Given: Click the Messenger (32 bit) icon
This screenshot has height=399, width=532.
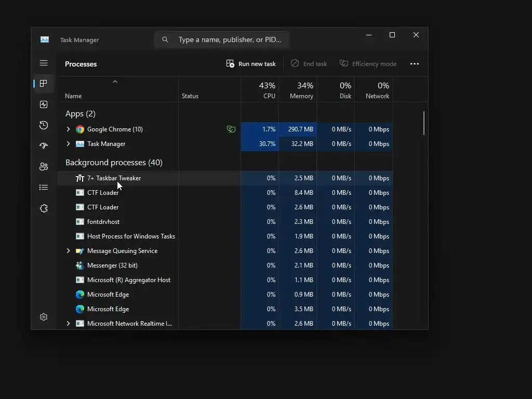Looking at the screenshot, I should tap(79, 265).
